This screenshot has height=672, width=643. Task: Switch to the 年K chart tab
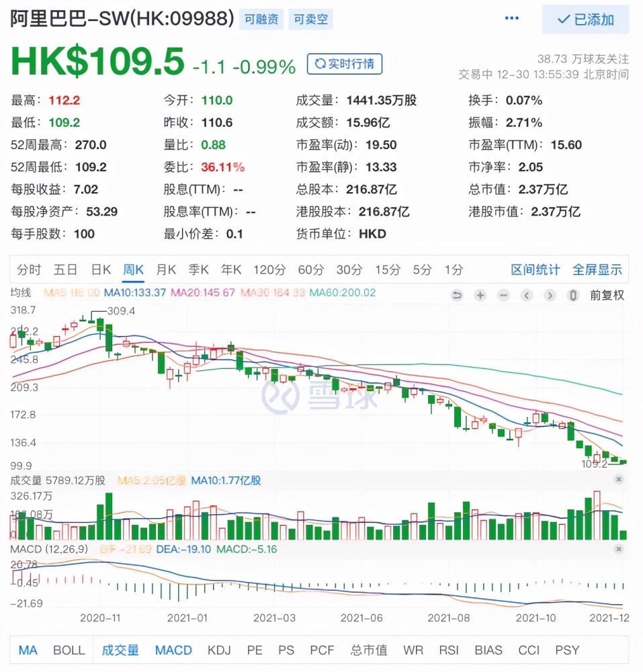point(231,269)
